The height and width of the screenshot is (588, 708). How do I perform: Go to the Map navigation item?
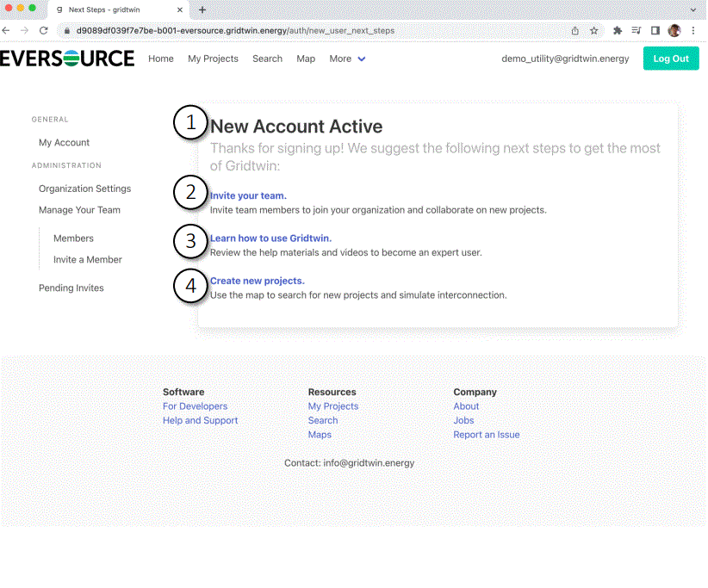pyautogui.click(x=306, y=59)
